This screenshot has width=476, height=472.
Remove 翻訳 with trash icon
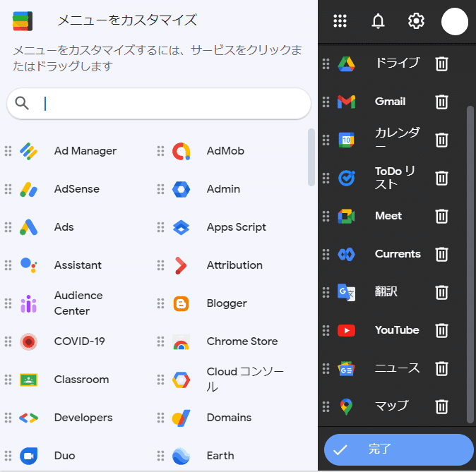point(441,292)
